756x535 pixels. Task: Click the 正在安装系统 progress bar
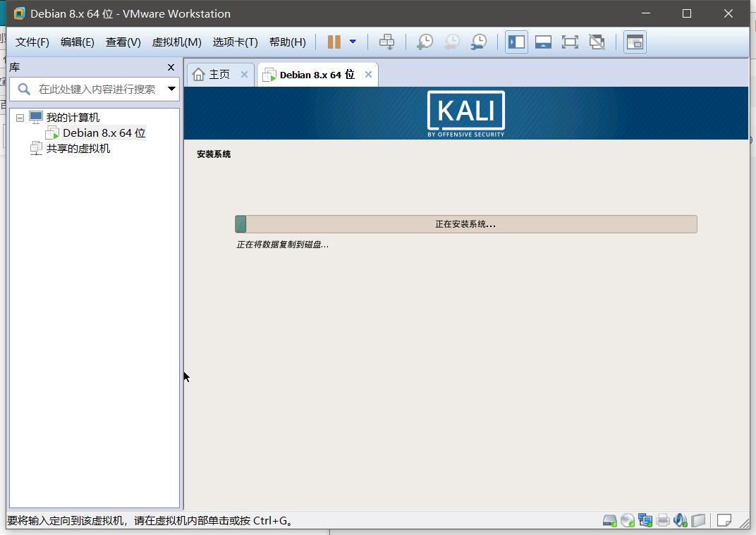click(x=465, y=224)
